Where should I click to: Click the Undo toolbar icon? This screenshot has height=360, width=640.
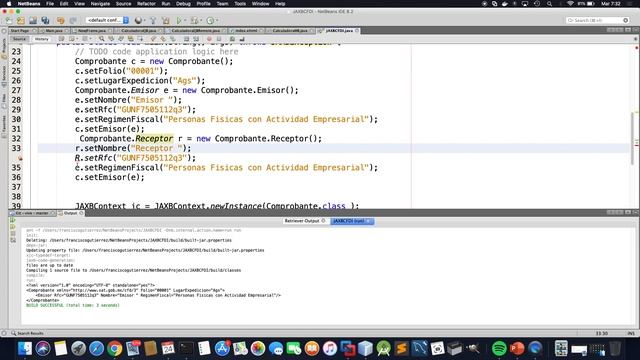point(60,20)
